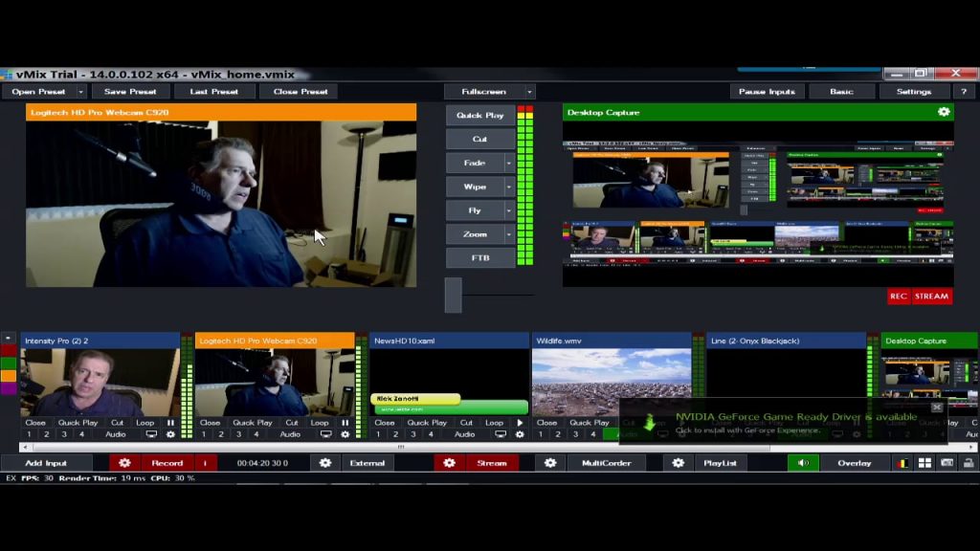This screenshot has width=980, height=551.
Task: Open NewsHD10.xaml input settings gear
Action: [520, 434]
